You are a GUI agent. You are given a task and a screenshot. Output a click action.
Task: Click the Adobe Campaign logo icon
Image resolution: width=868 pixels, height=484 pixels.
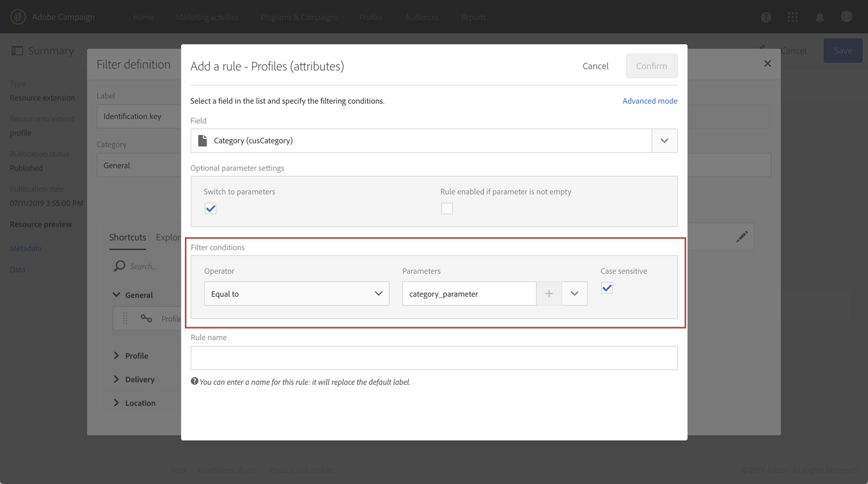click(x=18, y=17)
